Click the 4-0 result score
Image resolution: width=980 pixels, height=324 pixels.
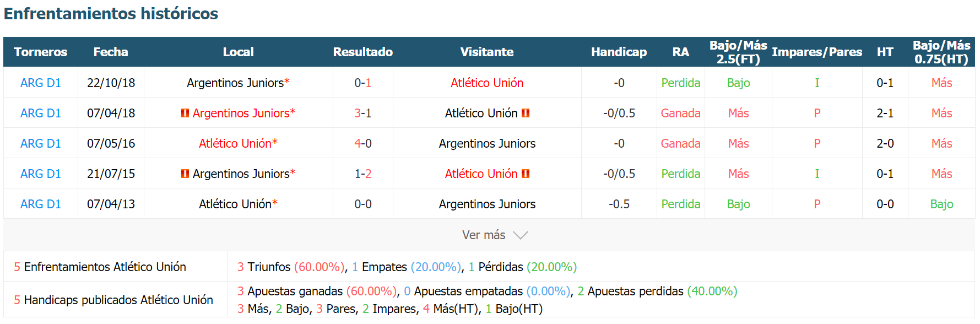(363, 143)
